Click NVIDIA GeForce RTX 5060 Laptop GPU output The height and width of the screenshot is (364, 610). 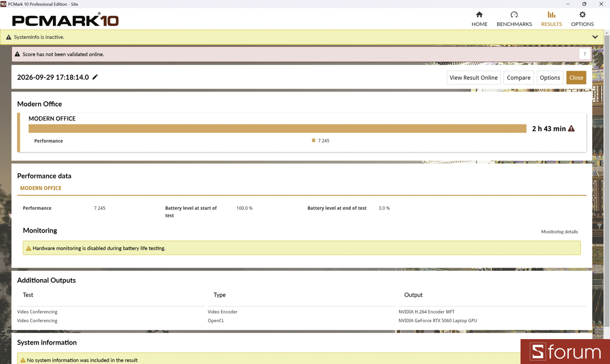[x=438, y=321]
